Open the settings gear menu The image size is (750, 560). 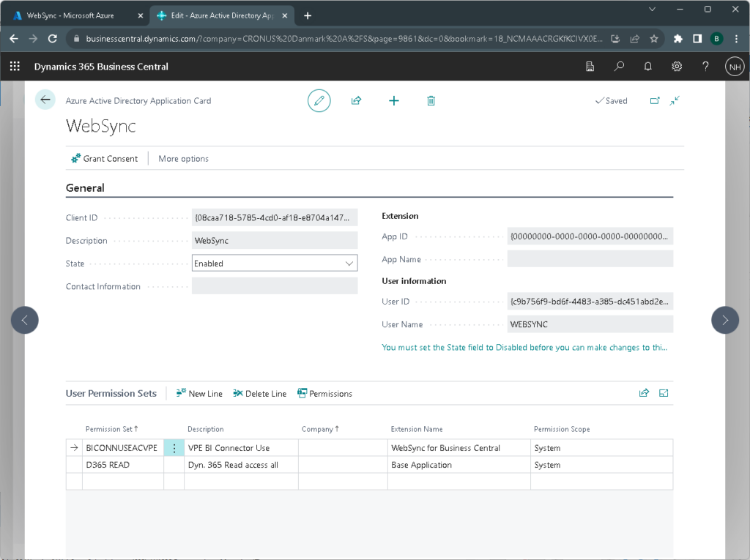tap(677, 67)
